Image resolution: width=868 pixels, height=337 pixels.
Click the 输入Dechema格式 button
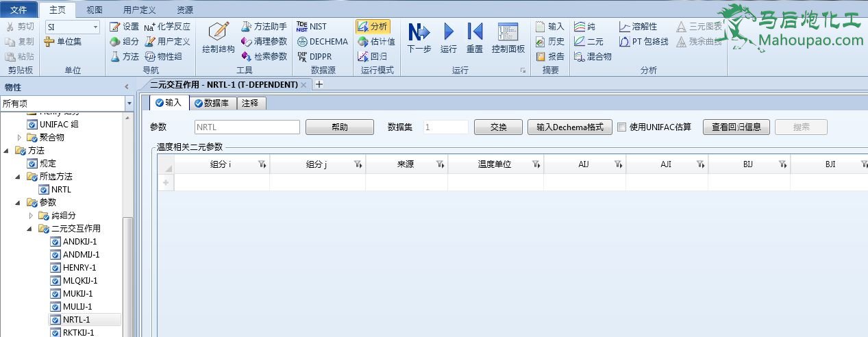569,127
